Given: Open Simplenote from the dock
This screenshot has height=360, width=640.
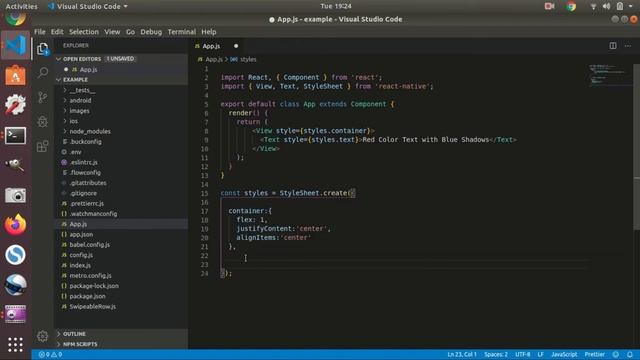Looking at the screenshot, I should 15,255.
